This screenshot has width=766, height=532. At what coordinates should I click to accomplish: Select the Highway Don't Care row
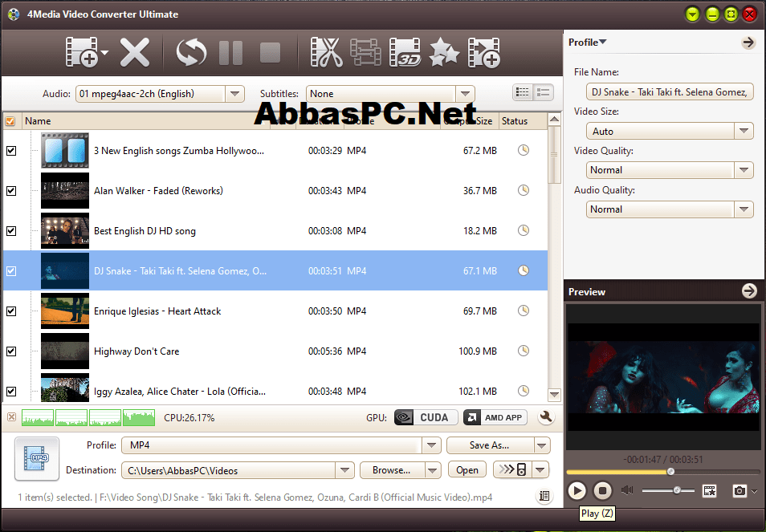pyautogui.click(x=275, y=351)
